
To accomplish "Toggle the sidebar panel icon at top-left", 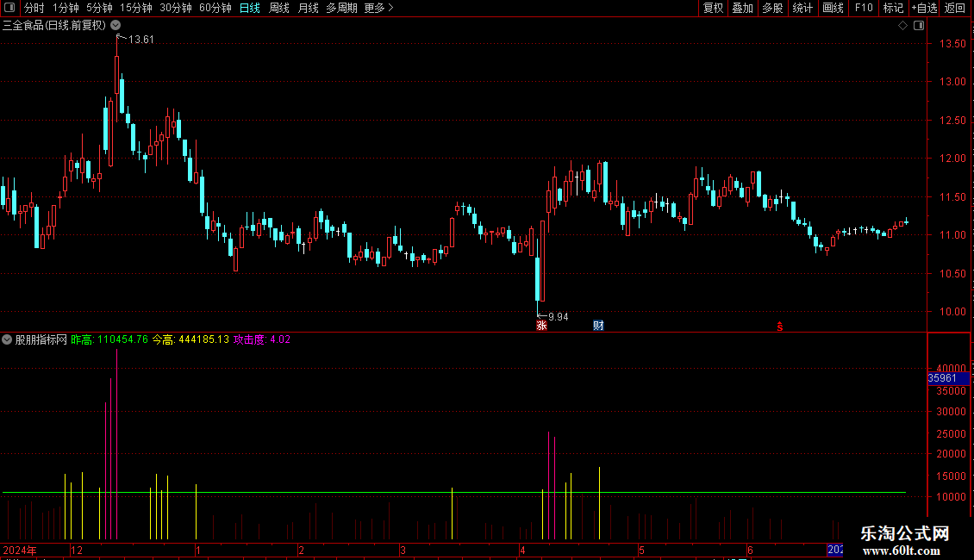I will 9,8.
